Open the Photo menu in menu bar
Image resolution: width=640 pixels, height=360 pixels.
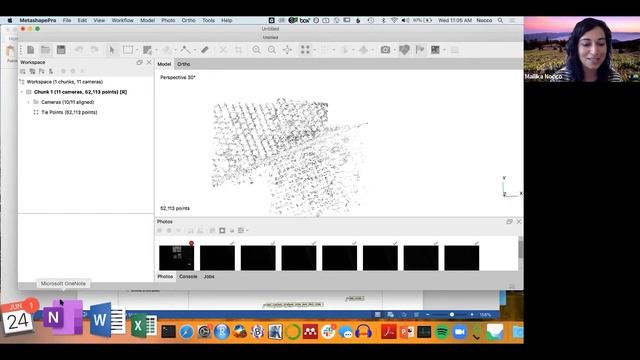point(168,20)
